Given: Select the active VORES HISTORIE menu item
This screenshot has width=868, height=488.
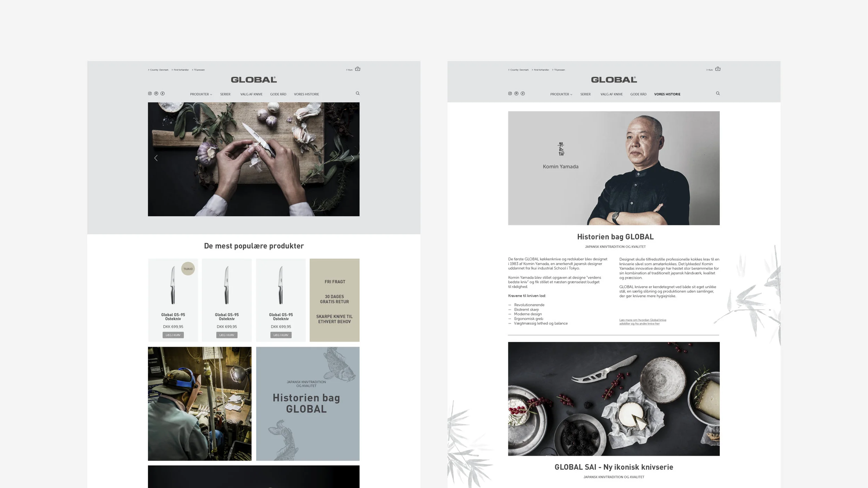Looking at the screenshot, I should [667, 94].
